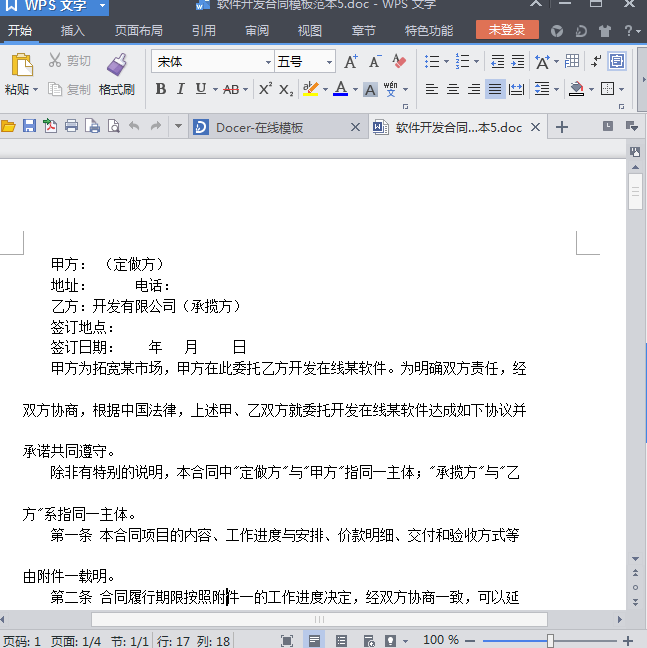This screenshot has width=647, height=648.
Task: Click the Undo arrow icon
Action: (x=134, y=126)
